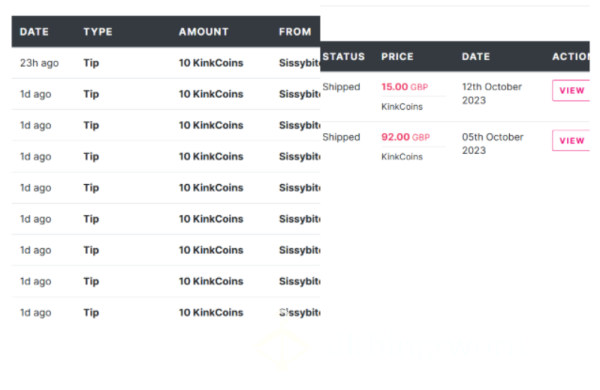
Task: Click the PRICE column header
Action: click(x=397, y=57)
